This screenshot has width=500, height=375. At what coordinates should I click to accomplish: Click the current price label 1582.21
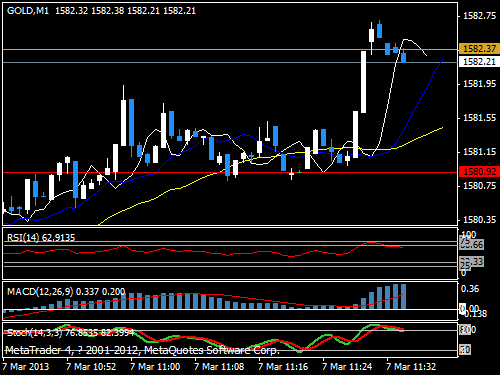(x=479, y=62)
